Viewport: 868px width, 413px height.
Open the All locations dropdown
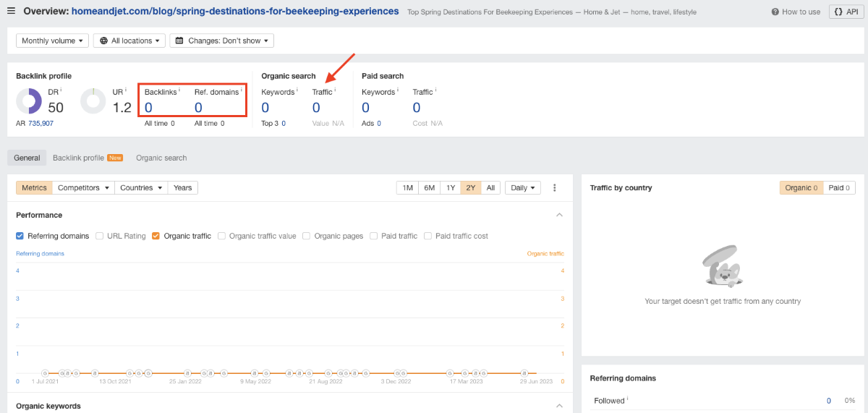(x=129, y=41)
